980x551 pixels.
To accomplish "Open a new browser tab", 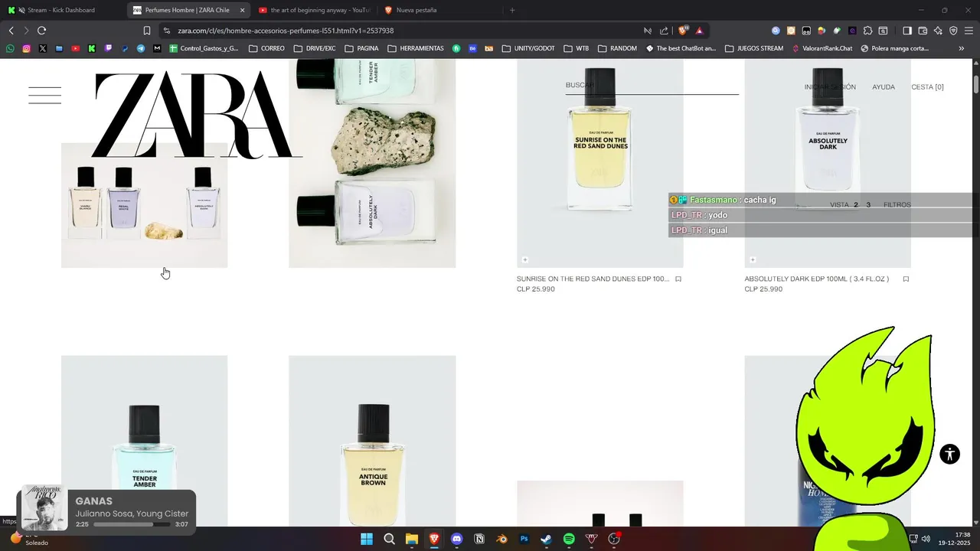I will [512, 10].
